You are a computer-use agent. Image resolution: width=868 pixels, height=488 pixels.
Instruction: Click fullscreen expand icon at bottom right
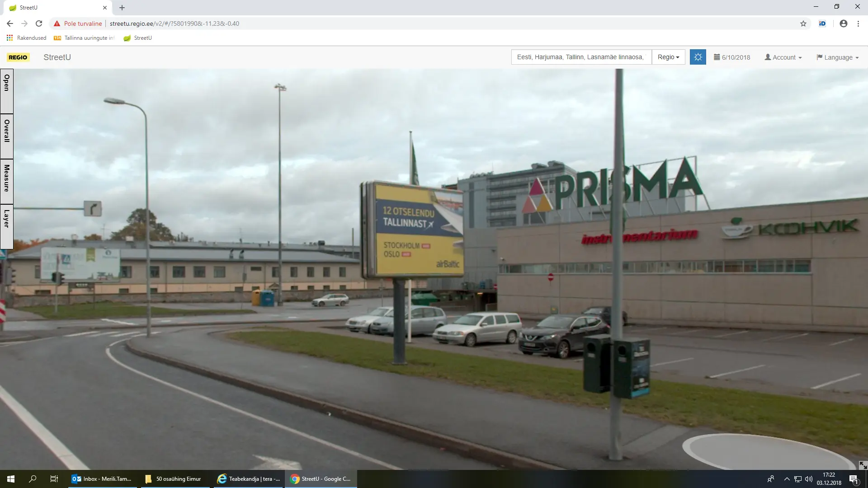[x=863, y=465]
